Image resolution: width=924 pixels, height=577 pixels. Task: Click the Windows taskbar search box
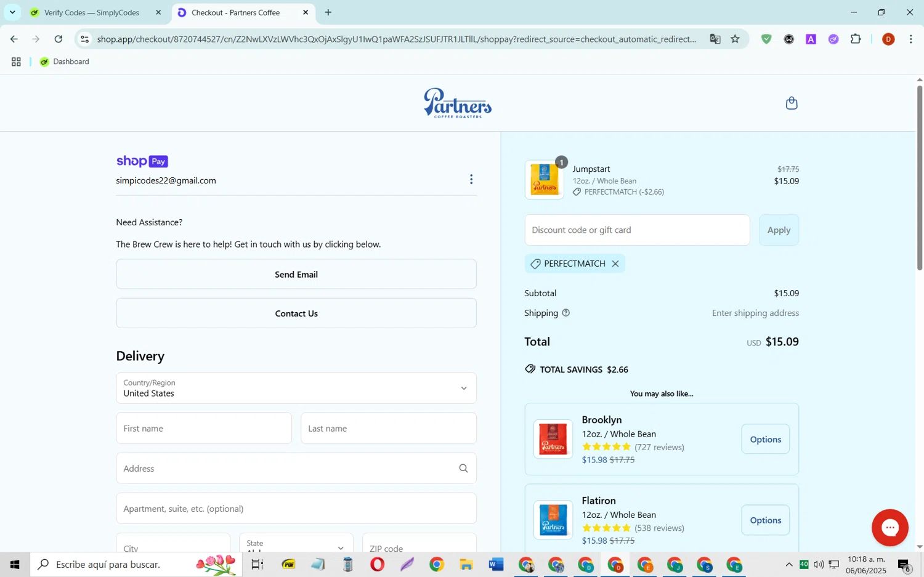point(136,564)
